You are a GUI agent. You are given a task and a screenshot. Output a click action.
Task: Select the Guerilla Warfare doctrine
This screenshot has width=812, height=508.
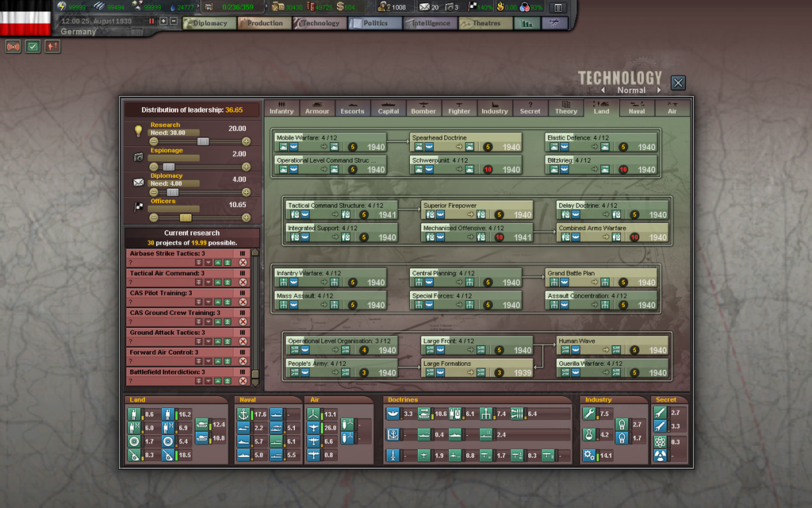coord(613,368)
